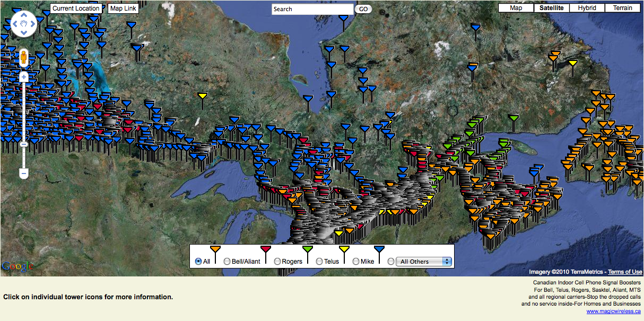This screenshot has width=644, height=321.
Task: Open the Terrain map tab
Action: tap(623, 7)
